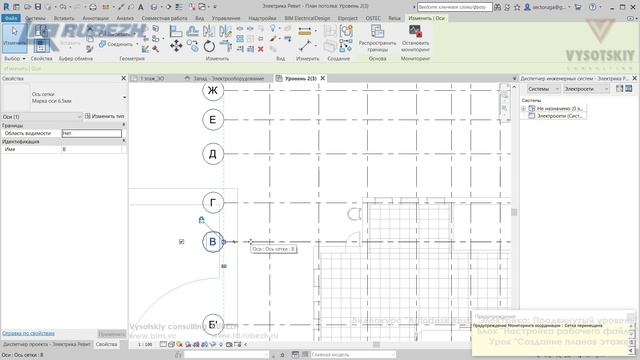Image resolution: width=640 pixels, height=360 pixels.
Task: Open the Выбор panel dropdown
Action: (x=15, y=59)
